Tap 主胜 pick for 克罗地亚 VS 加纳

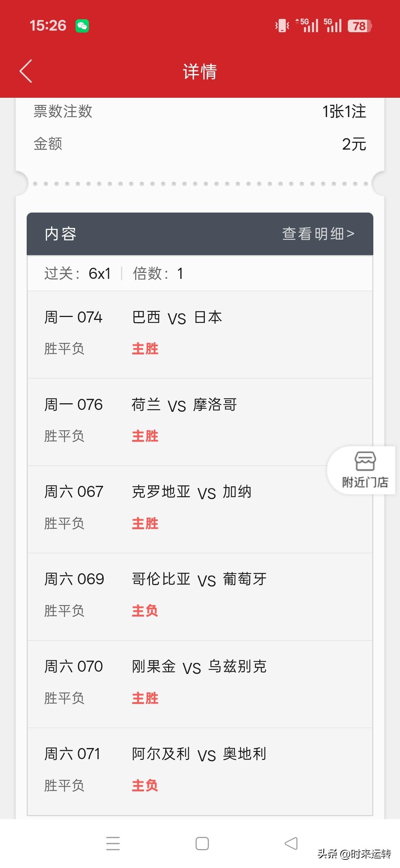tap(145, 524)
